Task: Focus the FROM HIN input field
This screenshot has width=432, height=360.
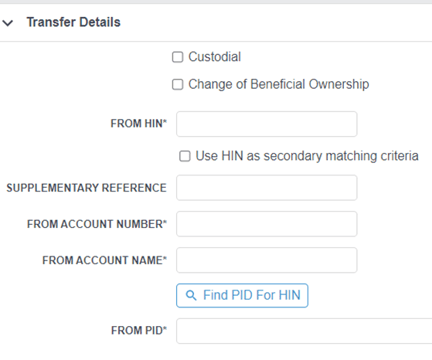Action: tap(267, 124)
